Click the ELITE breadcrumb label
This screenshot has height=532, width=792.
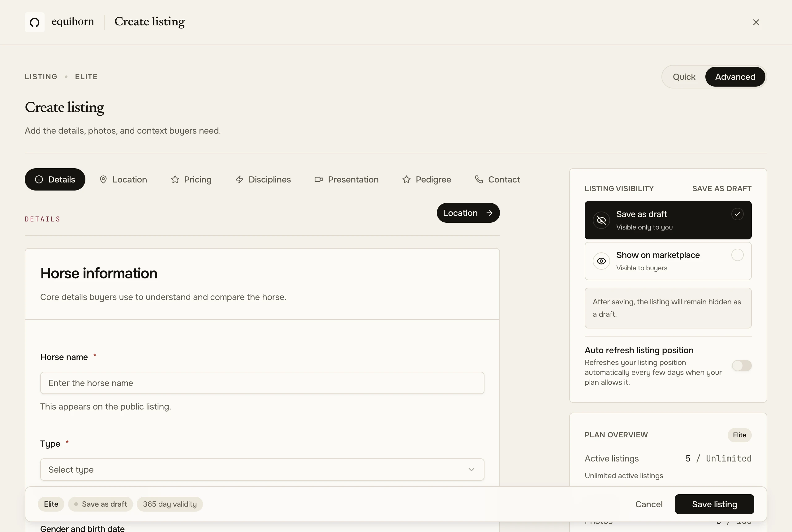pyautogui.click(x=86, y=77)
